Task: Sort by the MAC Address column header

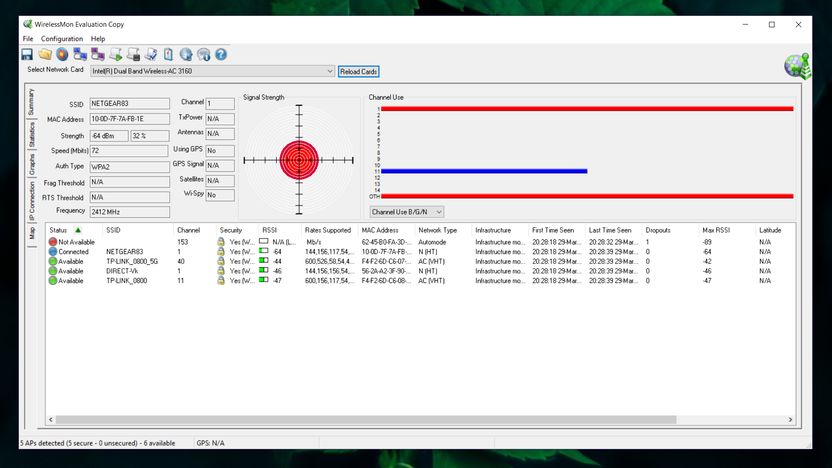Action: click(380, 230)
